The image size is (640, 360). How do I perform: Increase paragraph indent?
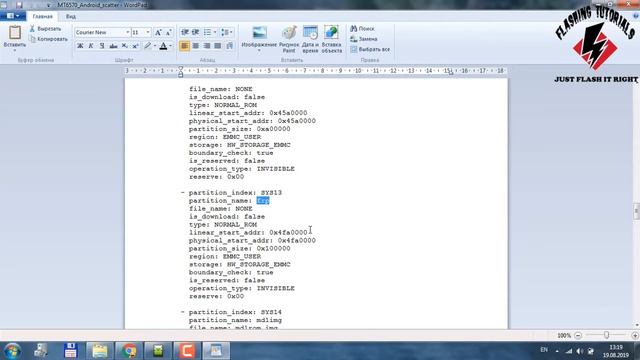[x=196, y=32]
